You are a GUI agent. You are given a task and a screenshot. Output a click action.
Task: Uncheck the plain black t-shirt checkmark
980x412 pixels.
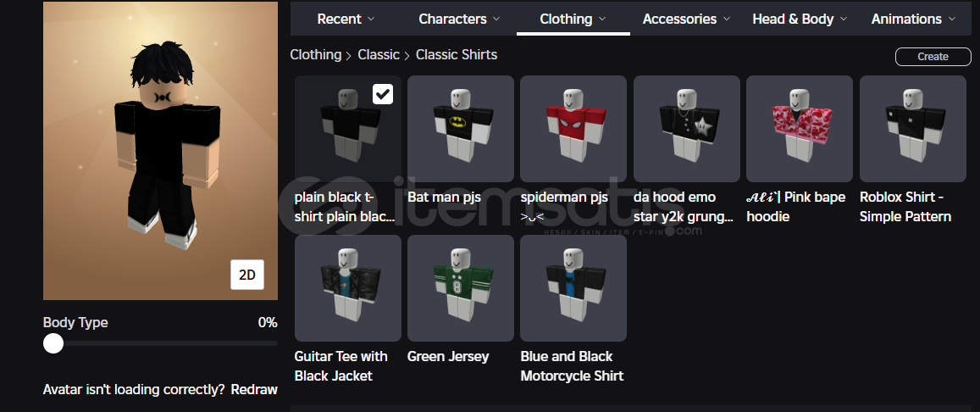[383, 94]
